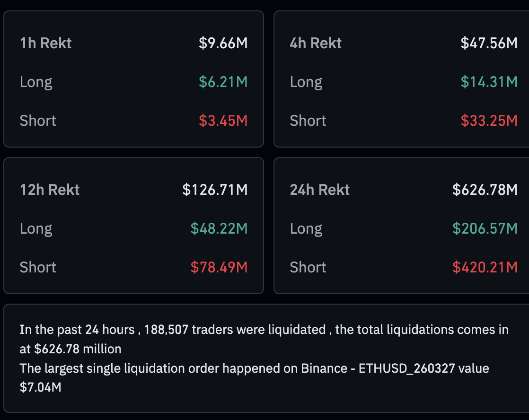Click the 12h Rekt total $126.71M

click(x=215, y=190)
